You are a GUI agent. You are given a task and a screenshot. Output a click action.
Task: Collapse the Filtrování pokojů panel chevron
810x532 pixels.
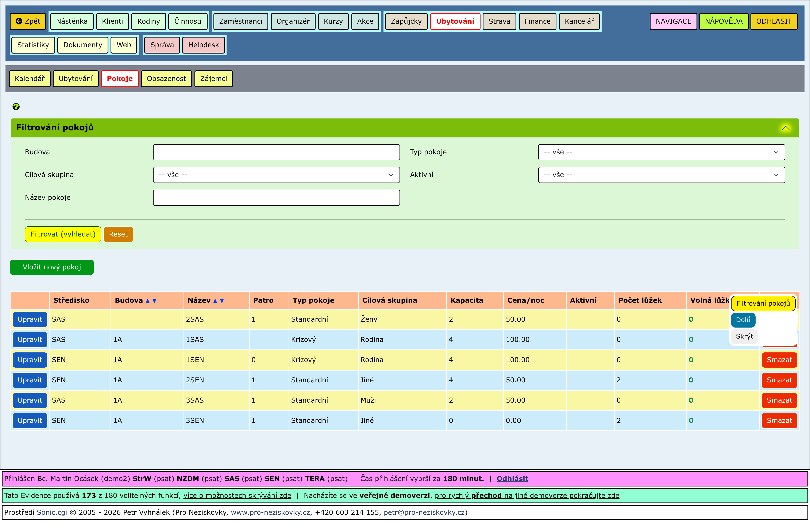point(786,128)
